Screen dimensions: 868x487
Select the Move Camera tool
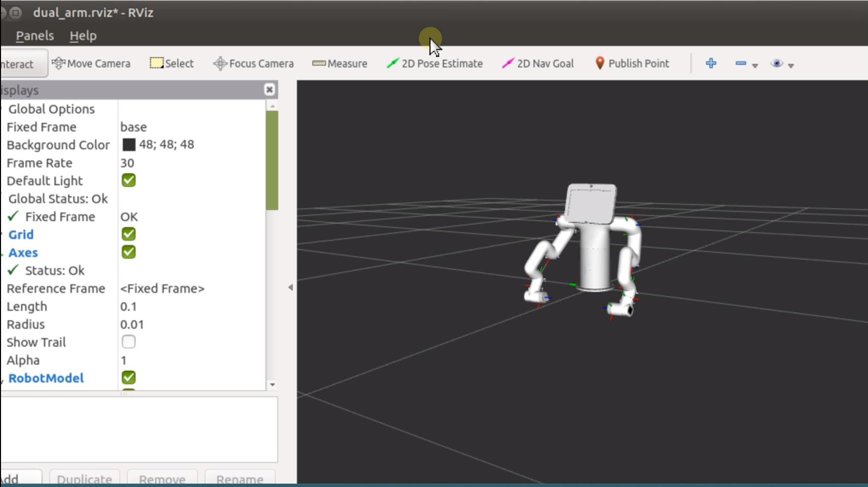coord(92,64)
